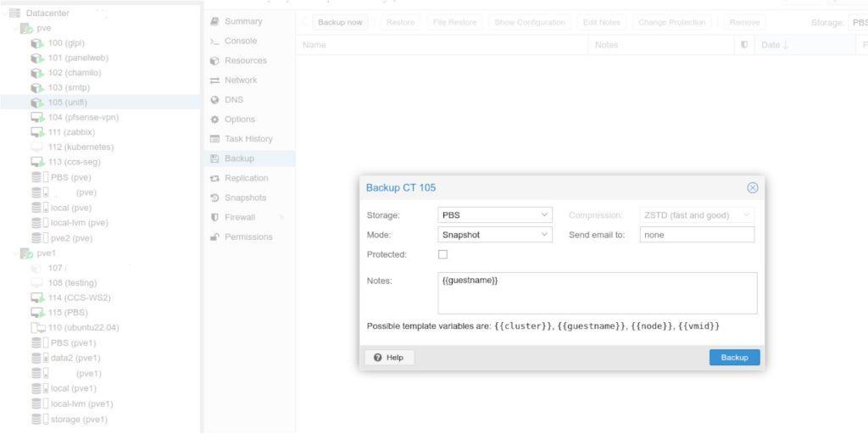Click the Name column header

(442, 45)
